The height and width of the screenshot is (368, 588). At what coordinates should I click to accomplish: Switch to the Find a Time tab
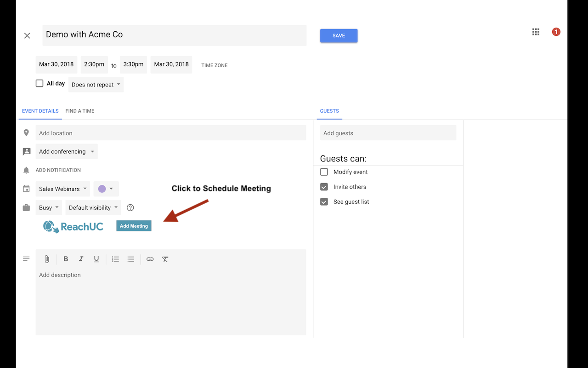tap(79, 111)
